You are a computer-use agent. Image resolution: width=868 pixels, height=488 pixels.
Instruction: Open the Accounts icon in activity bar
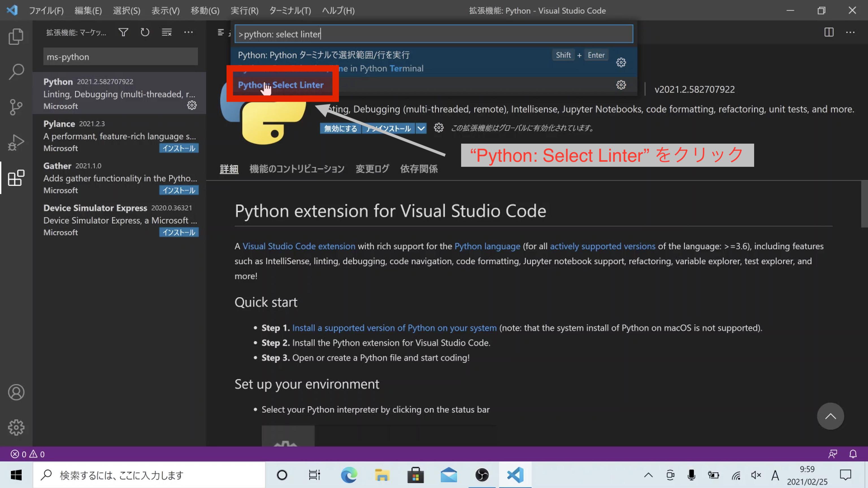pos(16,392)
